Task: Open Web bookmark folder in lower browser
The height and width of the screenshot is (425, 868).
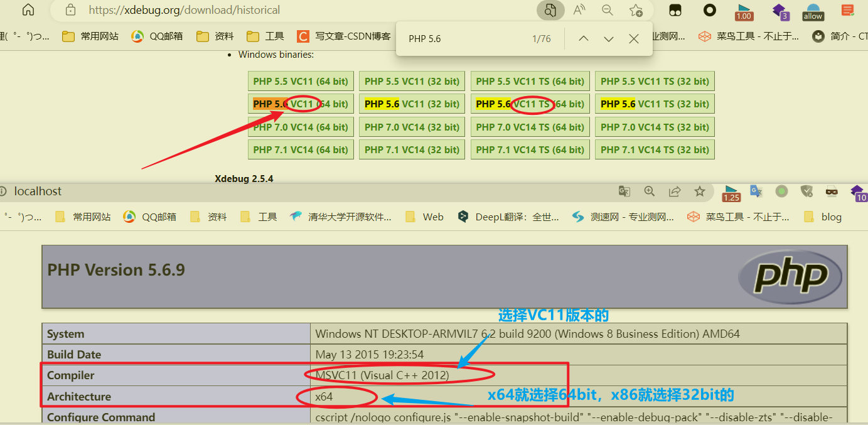Action: click(x=425, y=217)
